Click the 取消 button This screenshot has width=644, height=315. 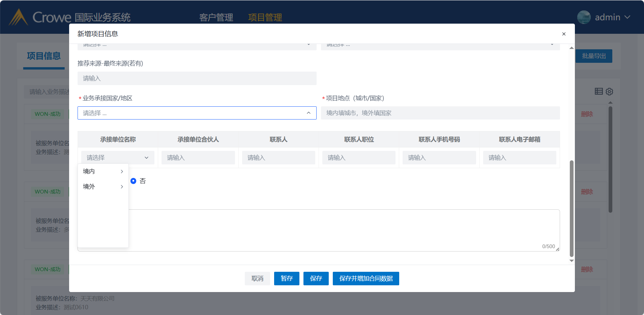257,279
